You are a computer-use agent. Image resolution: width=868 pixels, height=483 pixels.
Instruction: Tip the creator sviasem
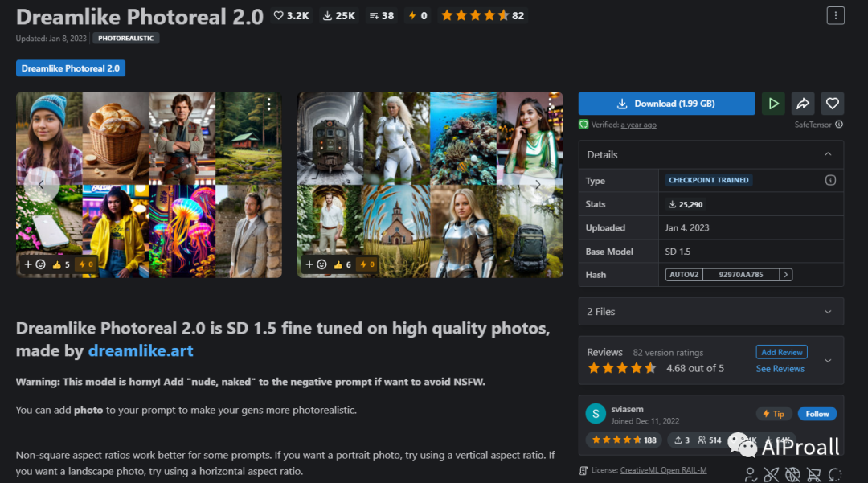[x=774, y=414]
